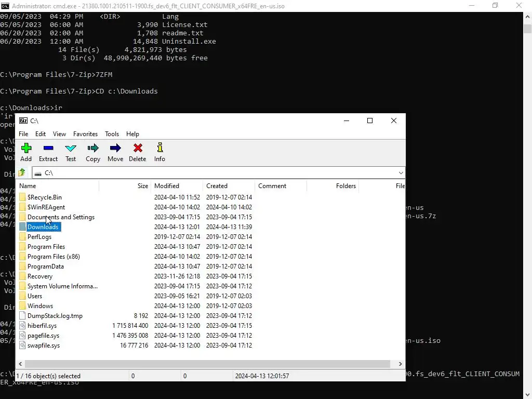Select the Program Files folder name
The width and height of the screenshot is (532, 399).
pos(46,247)
